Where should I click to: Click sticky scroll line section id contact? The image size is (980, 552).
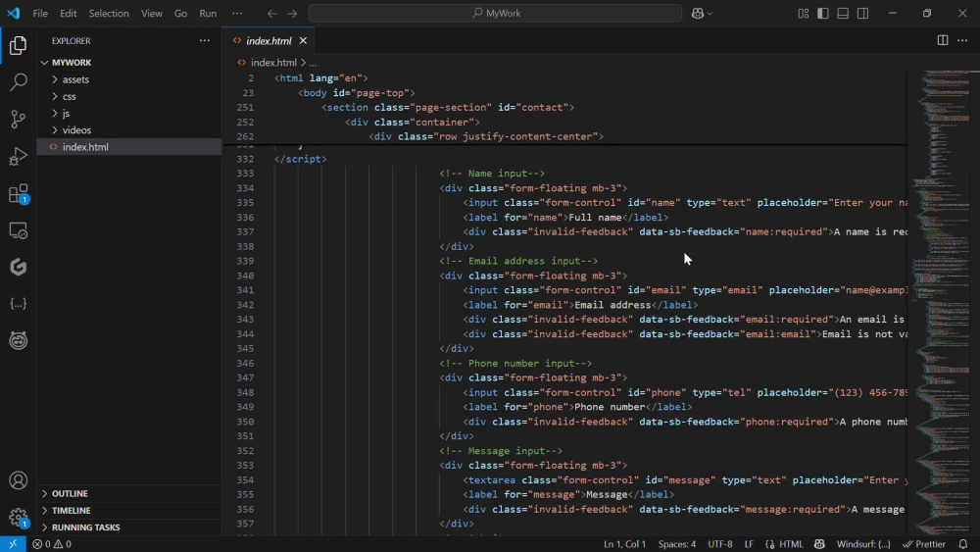click(448, 108)
